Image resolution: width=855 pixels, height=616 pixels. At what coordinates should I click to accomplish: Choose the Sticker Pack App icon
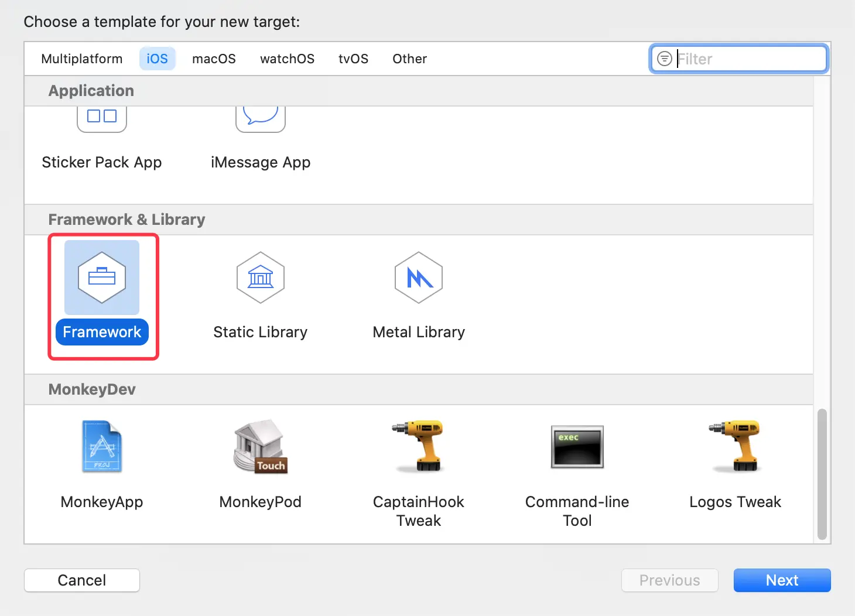click(102, 120)
